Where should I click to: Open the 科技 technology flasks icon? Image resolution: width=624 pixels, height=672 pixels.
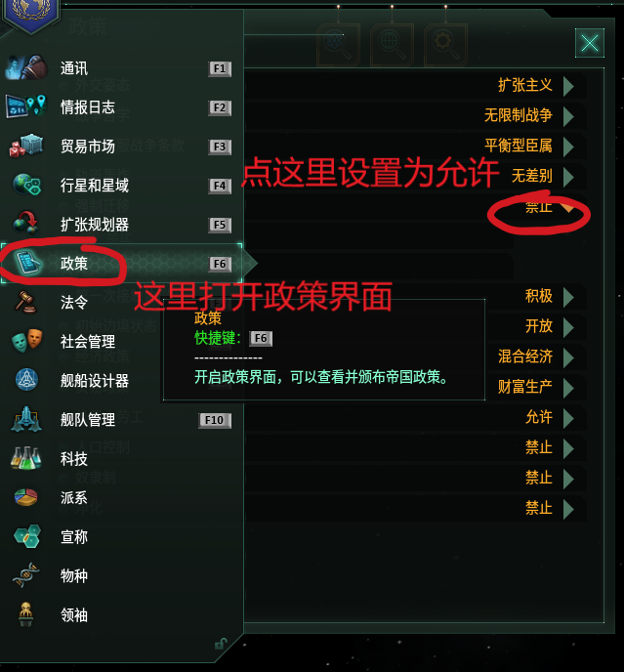coord(26,458)
